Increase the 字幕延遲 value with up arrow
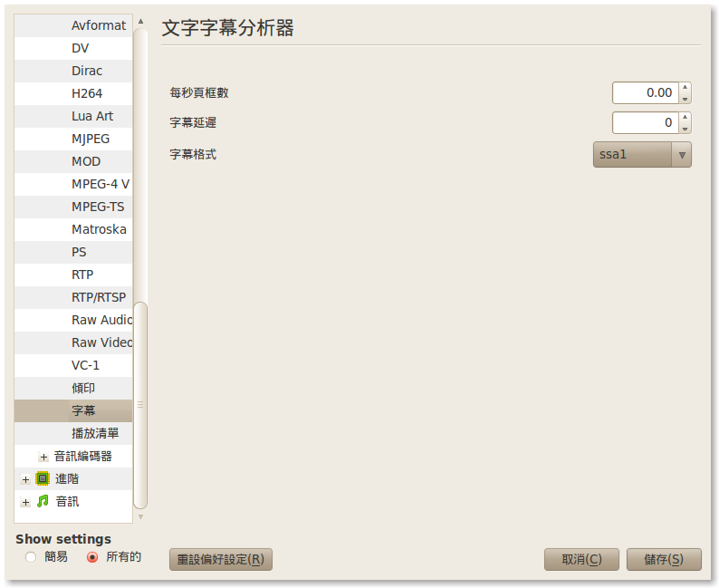 click(685, 117)
